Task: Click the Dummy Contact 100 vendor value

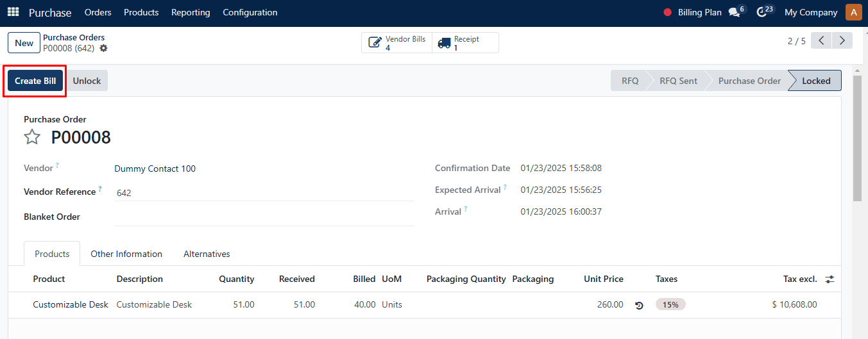Action: coord(155,169)
